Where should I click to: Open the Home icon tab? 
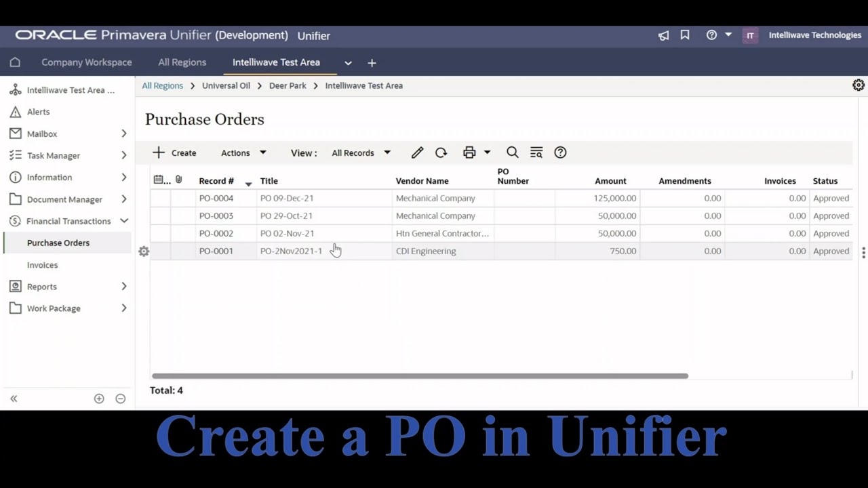tap(15, 62)
